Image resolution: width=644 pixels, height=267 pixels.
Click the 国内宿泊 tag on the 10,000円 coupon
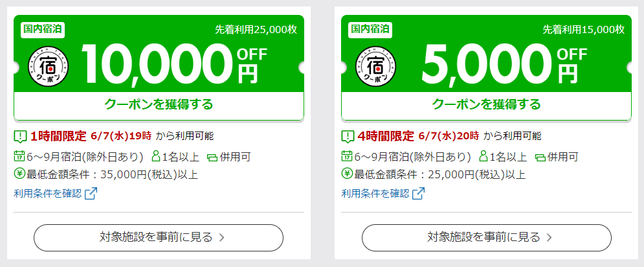[43, 30]
